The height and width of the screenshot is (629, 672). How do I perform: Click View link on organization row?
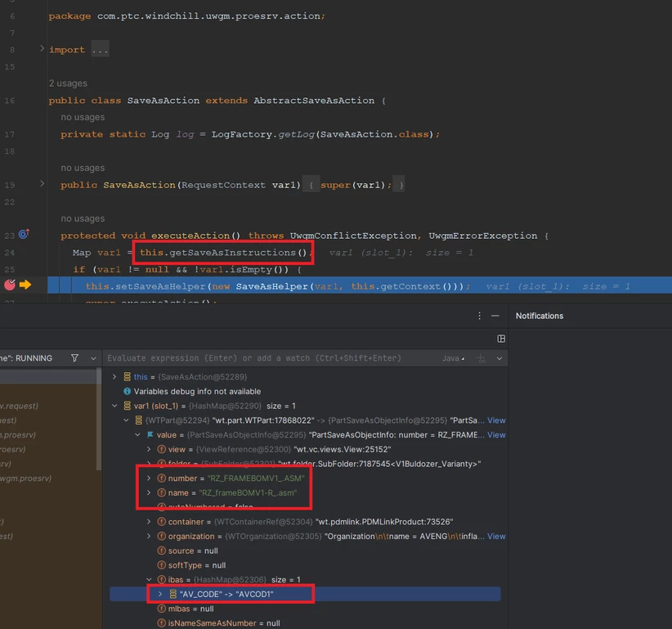(x=496, y=536)
